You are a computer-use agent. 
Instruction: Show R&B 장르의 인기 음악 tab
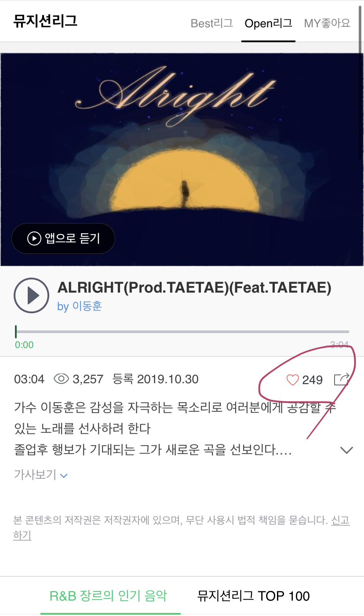pyautogui.click(x=108, y=596)
